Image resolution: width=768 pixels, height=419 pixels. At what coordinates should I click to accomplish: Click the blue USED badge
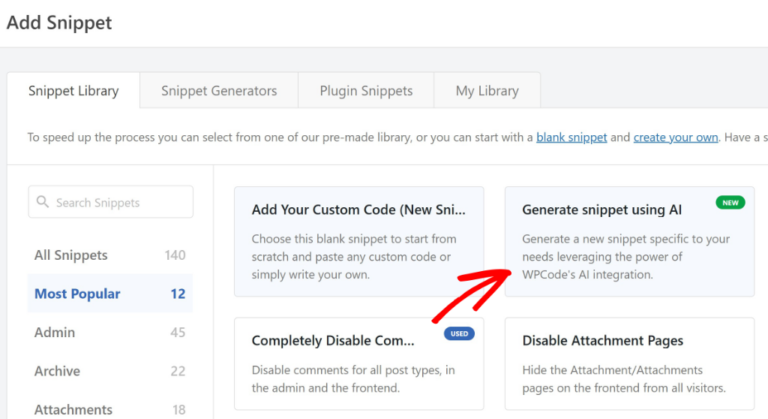click(459, 334)
